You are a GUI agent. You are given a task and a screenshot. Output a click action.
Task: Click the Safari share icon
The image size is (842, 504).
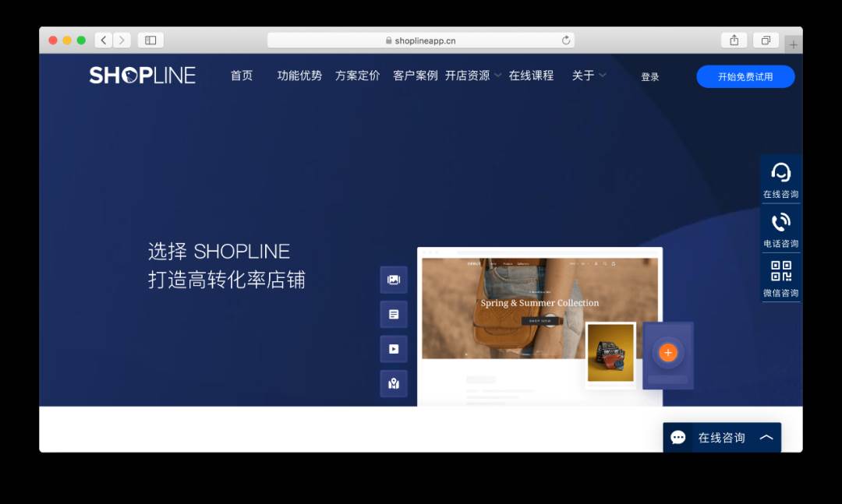[734, 41]
